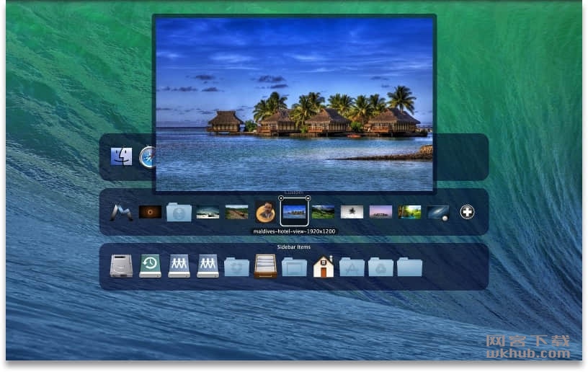Pick the green mountain valley wallpaper thumbnail

click(323, 212)
